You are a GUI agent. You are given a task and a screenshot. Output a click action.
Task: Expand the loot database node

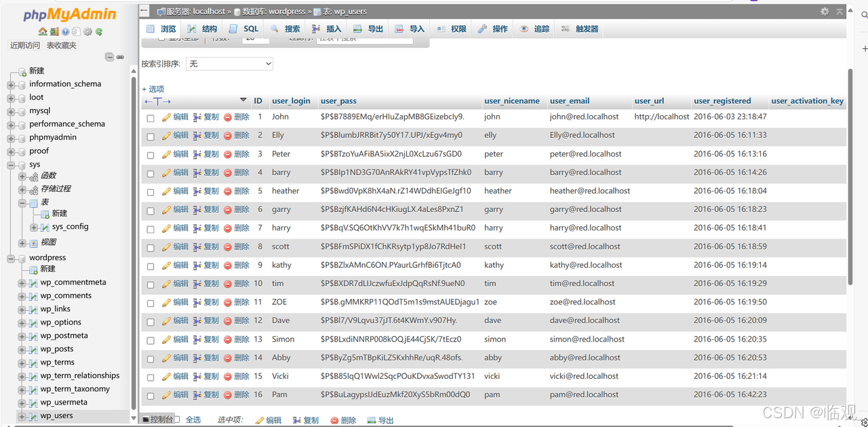click(x=11, y=98)
